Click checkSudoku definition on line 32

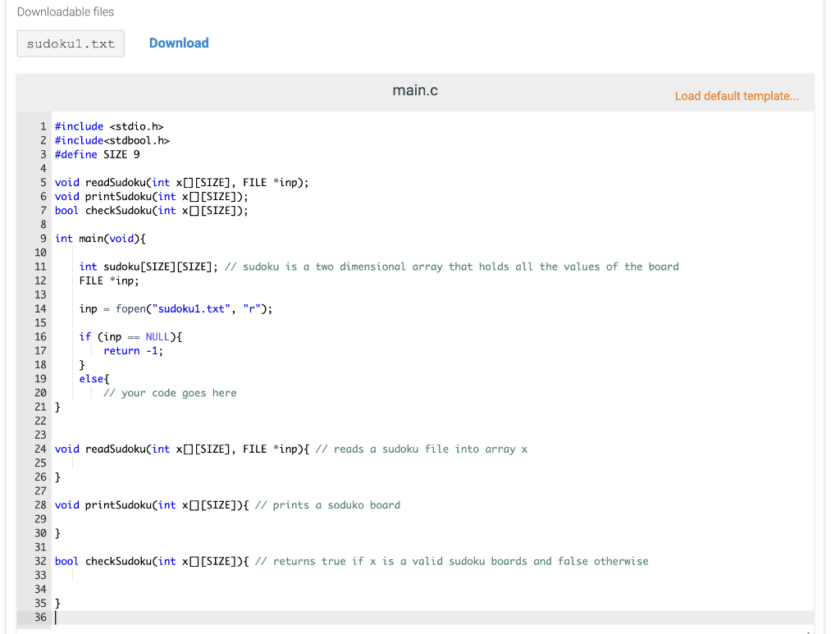152,561
